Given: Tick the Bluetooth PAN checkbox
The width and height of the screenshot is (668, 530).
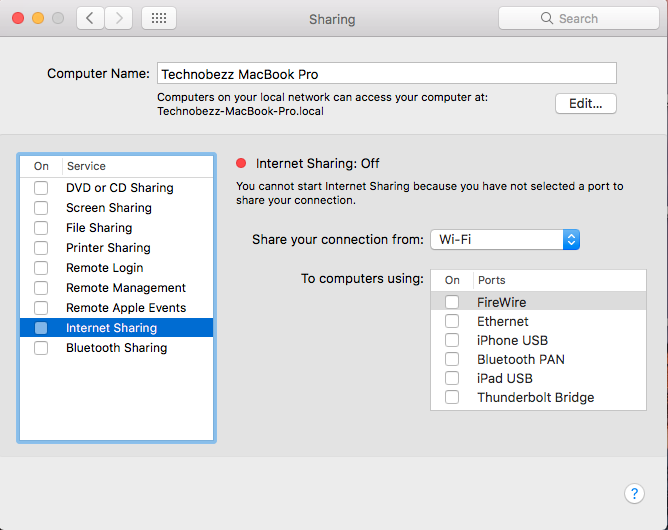Looking at the screenshot, I should [453, 359].
